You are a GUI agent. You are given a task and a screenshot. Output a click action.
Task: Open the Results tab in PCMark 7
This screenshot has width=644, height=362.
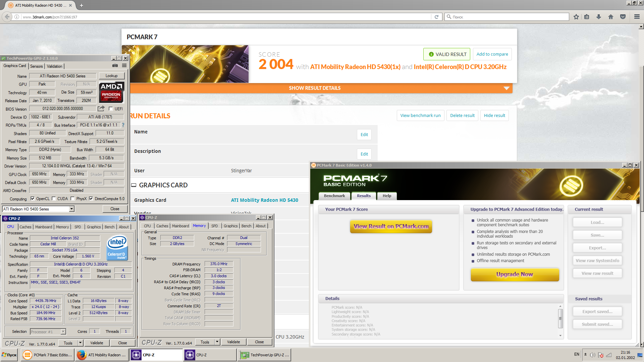(x=364, y=196)
